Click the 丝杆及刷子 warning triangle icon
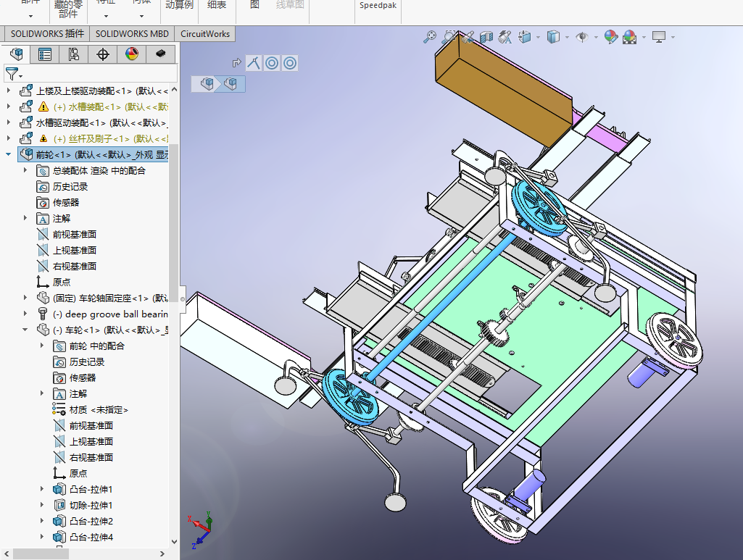This screenshot has height=560, width=743. (43, 138)
